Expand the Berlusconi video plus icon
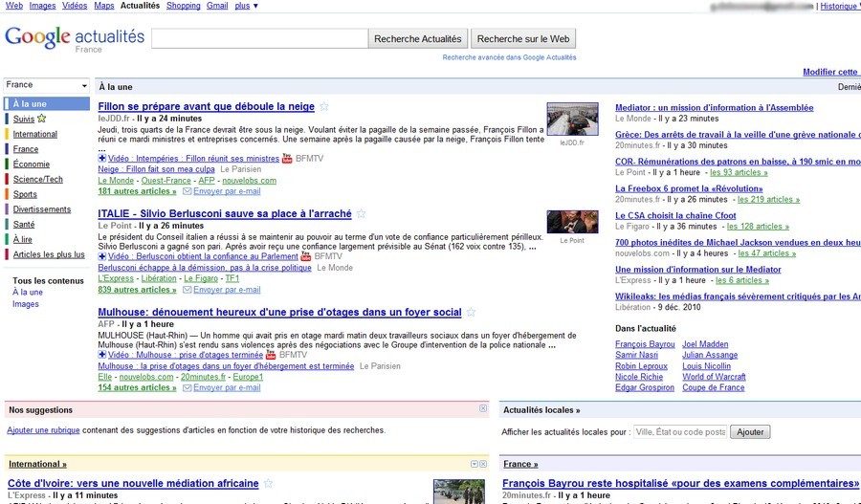 [x=102, y=256]
